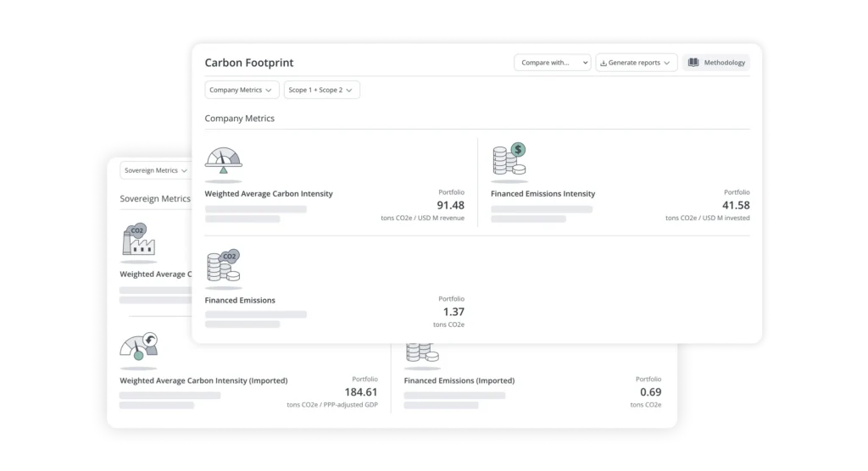Viewport: 868px width, 471px height.
Task: Click the Methodology book icon
Action: 693,63
